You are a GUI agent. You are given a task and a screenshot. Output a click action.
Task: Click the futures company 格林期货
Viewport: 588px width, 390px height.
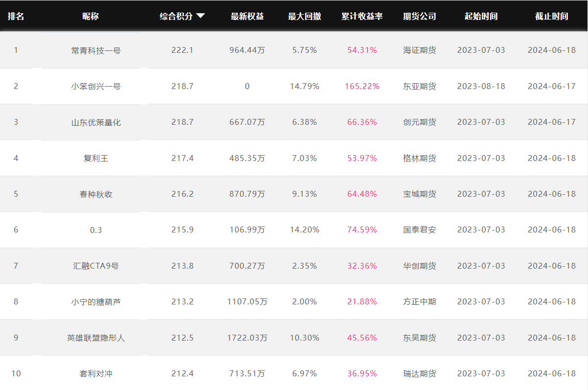click(x=420, y=158)
